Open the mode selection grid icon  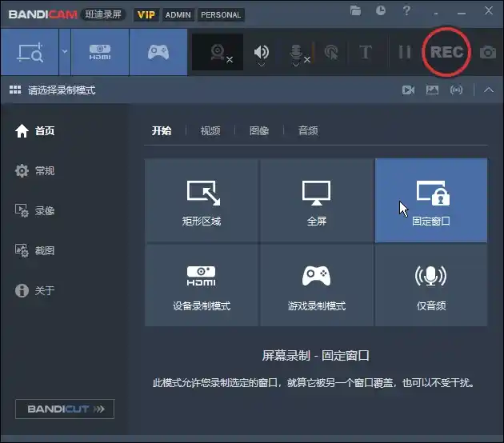15,90
